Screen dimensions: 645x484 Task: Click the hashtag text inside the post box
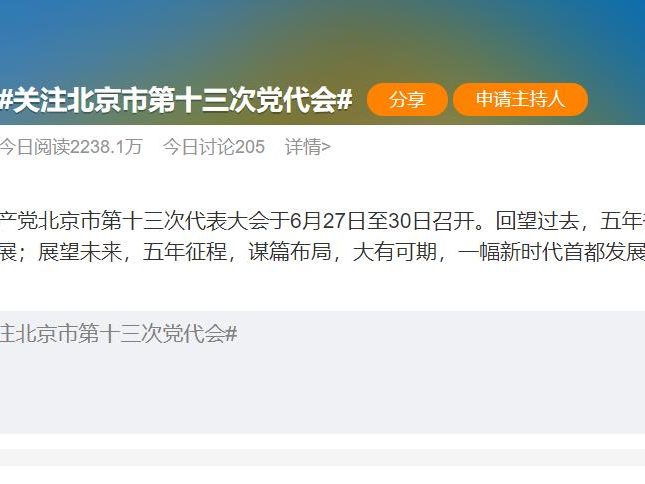coord(118,333)
